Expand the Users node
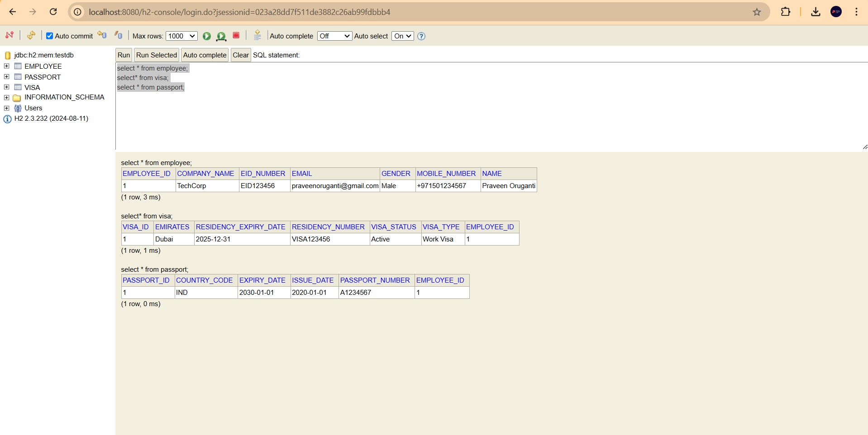The image size is (868, 435). (7, 108)
